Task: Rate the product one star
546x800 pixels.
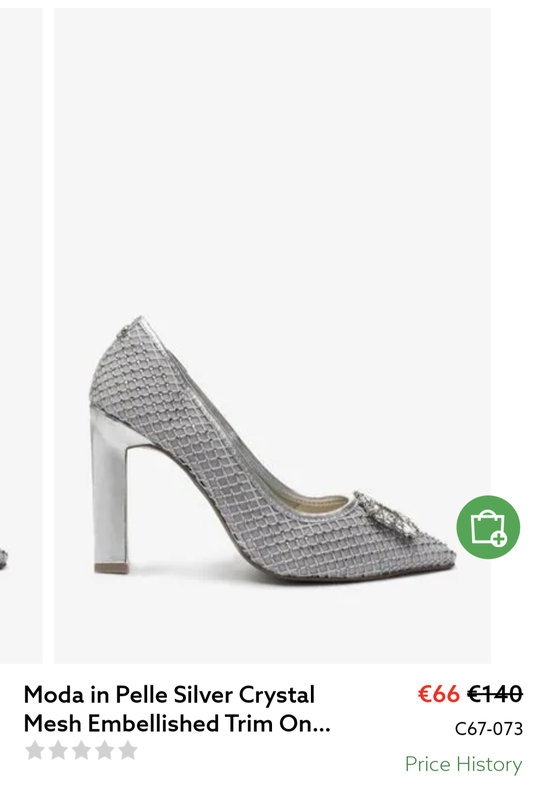Action: coord(35,751)
